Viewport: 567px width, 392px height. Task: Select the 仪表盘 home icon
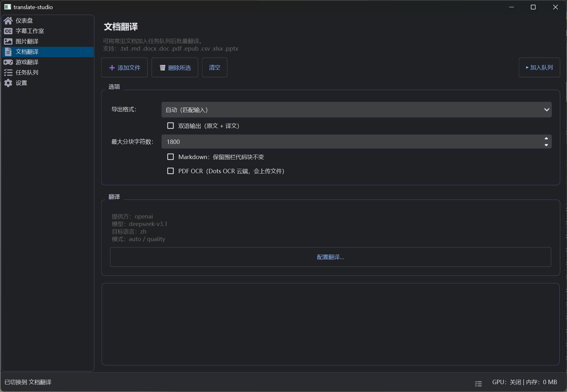coord(8,20)
